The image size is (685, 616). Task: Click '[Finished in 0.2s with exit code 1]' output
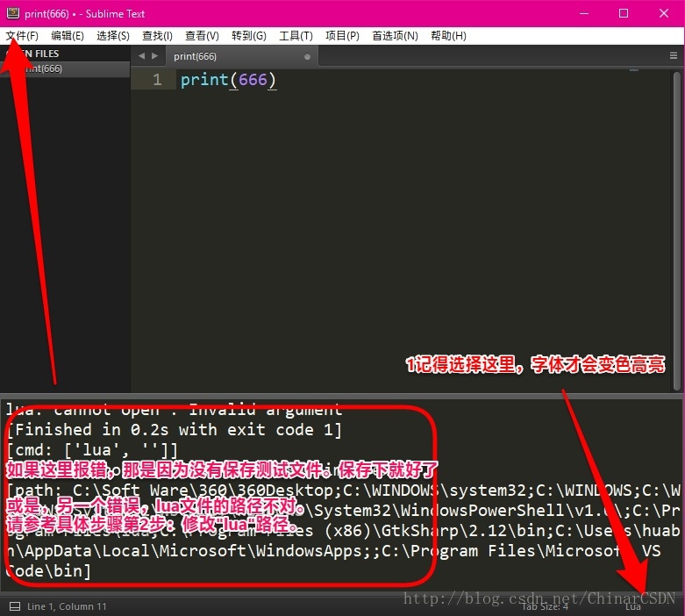pyautogui.click(x=175, y=430)
